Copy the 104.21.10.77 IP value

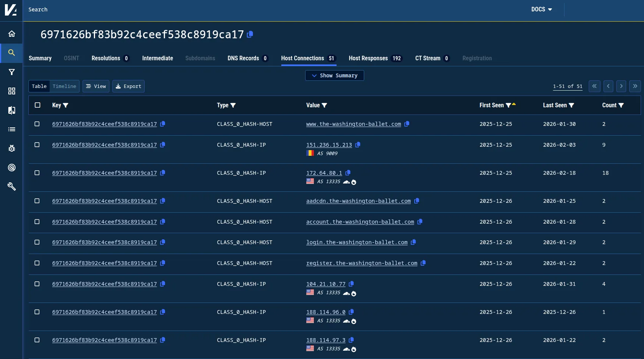(351, 284)
